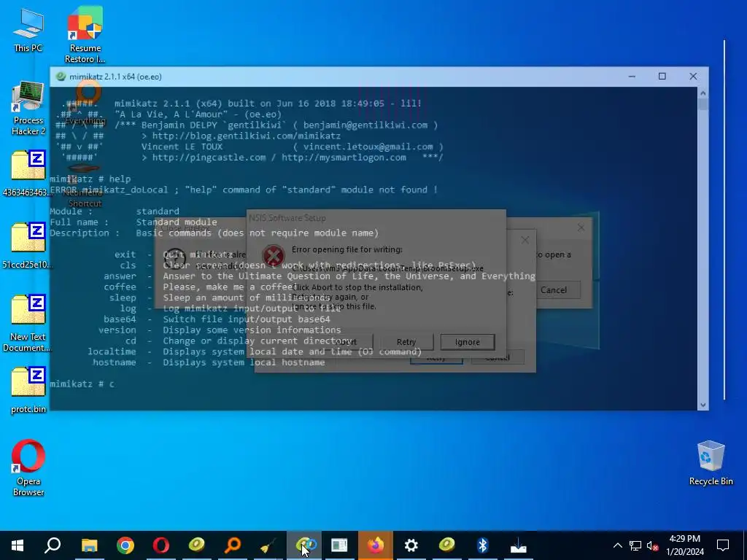Open the Opera icon in the taskbar
Image resolution: width=747 pixels, height=560 pixels.
pyautogui.click(x=161, y=545)
